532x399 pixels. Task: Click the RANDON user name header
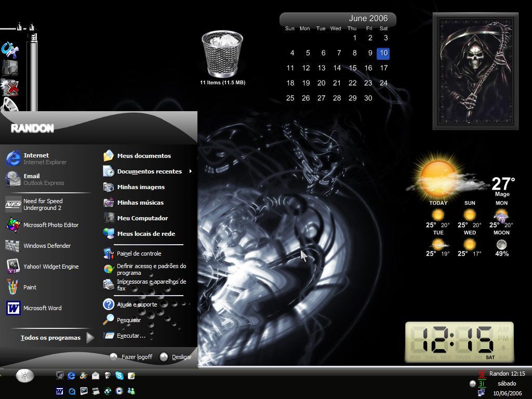pyautogui.click(x=32, y=128)
